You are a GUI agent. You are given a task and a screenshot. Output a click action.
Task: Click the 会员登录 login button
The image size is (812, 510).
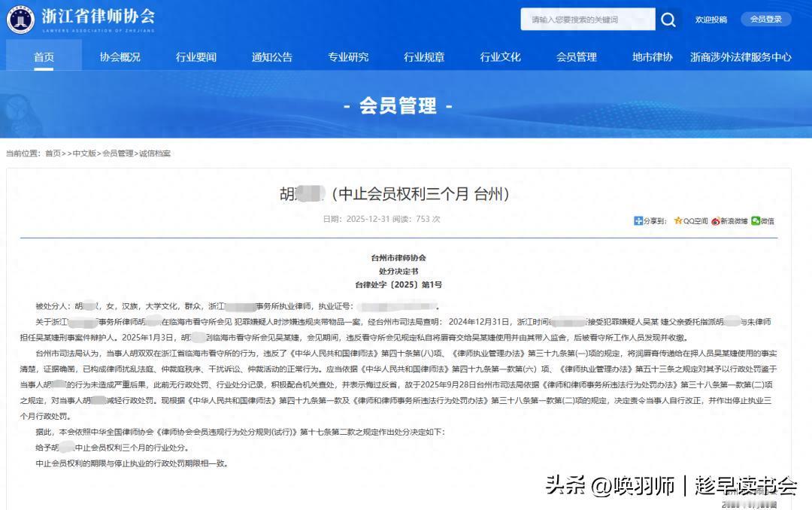click(766, 20)
